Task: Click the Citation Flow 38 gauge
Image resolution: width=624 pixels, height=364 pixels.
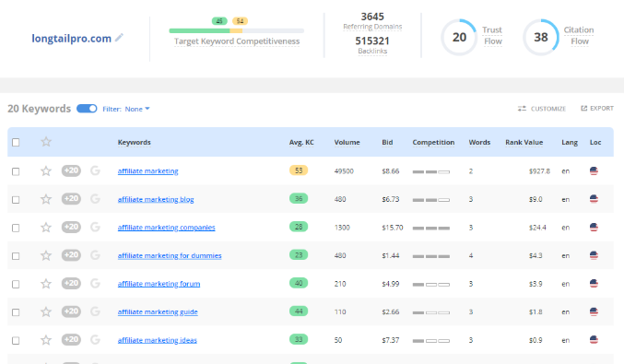Action: click(x=541, y=37)
